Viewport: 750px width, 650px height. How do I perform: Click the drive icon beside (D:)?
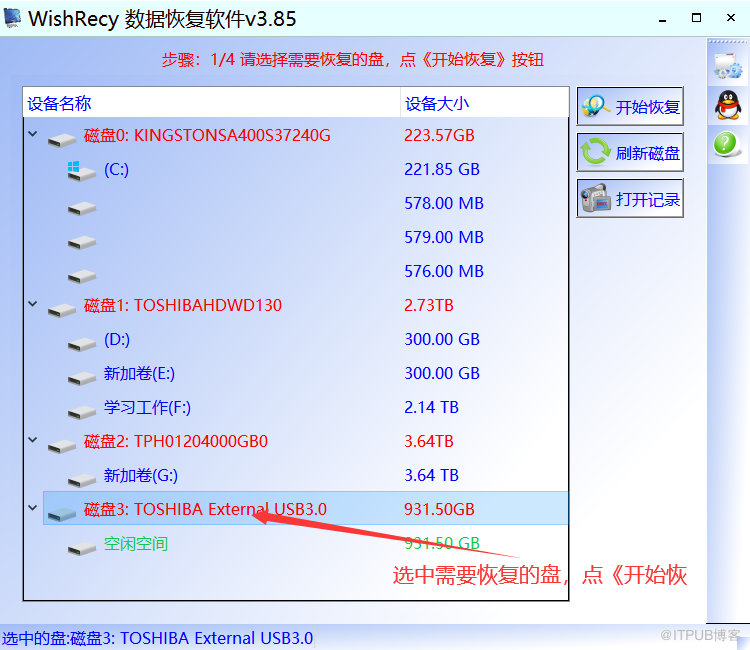pyautogui.click(x=82, y=344)
